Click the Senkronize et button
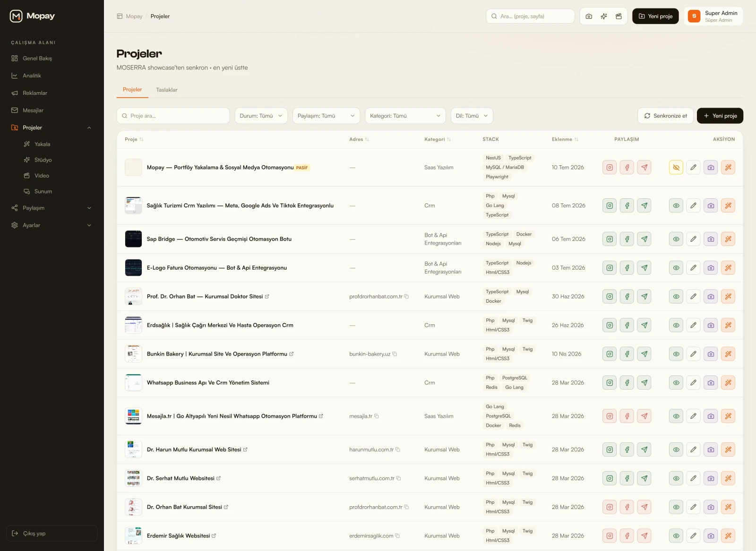 (666, 116)
